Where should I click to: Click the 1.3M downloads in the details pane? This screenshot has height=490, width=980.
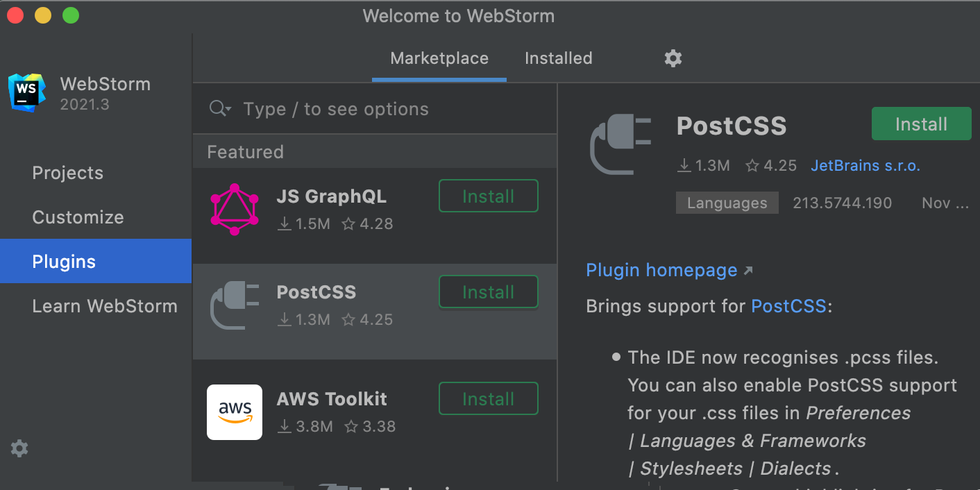click(704, 166)
